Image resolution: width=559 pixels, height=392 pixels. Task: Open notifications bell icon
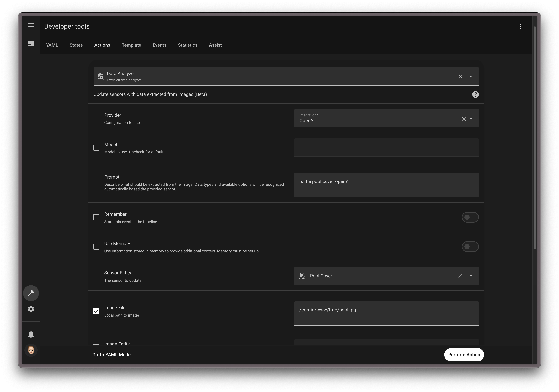(31, 335)
